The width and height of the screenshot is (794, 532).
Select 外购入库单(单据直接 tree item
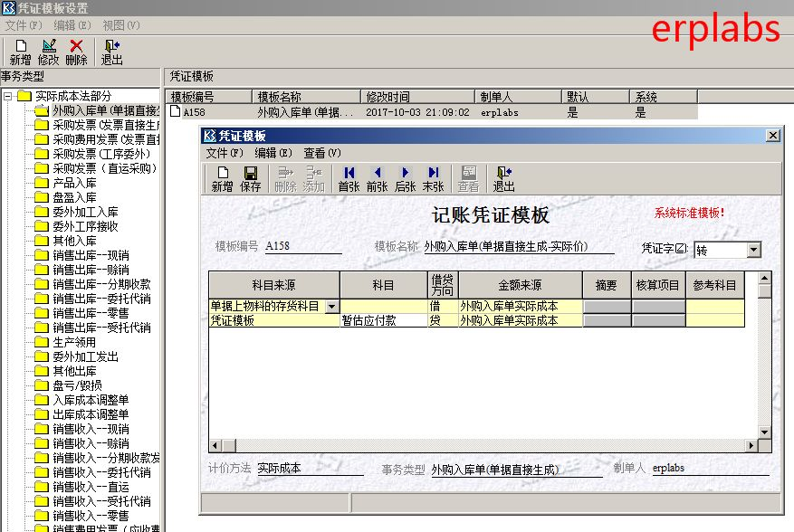coord(106,110)
